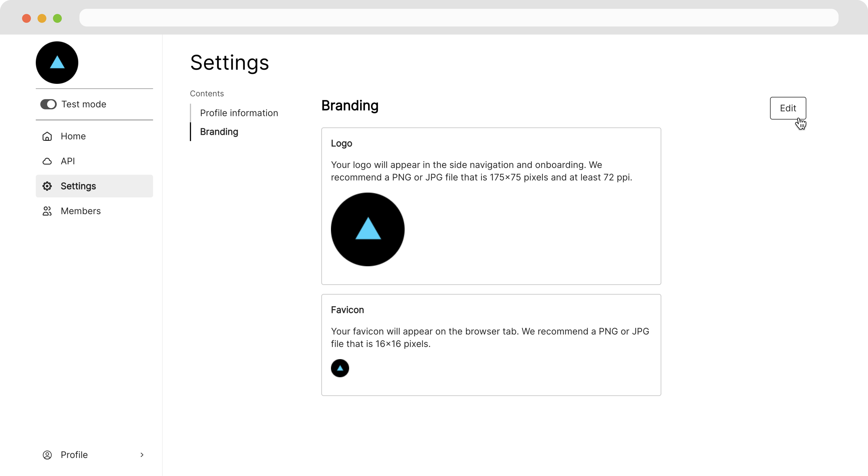Expand the Profile menu chevron
The image size is (868, 476).
pos(142,455)
